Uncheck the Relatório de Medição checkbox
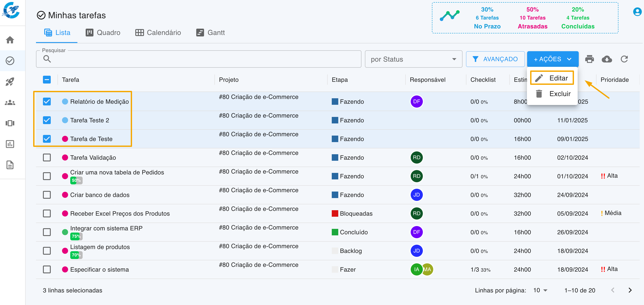Viewport: 644px width, 305px height. pos(47,102)
